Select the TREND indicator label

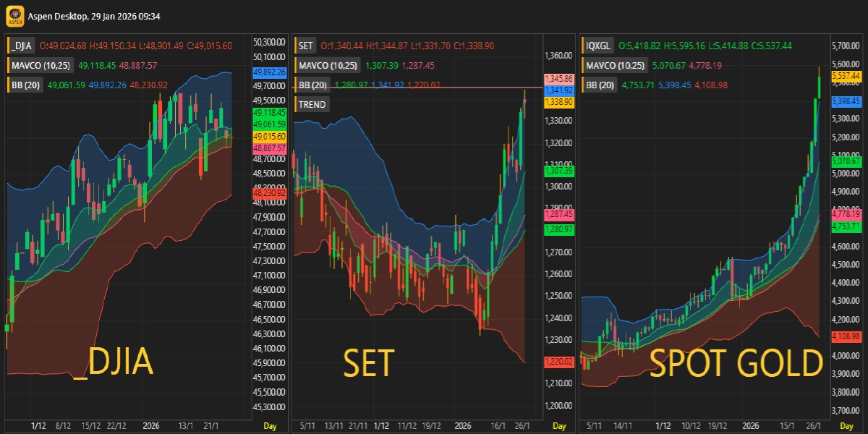tap(313, 104)
